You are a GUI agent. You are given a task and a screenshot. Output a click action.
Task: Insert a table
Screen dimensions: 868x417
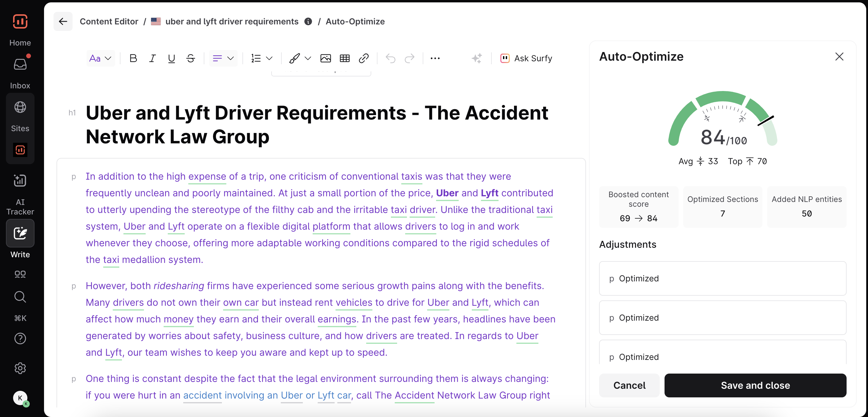345,58
